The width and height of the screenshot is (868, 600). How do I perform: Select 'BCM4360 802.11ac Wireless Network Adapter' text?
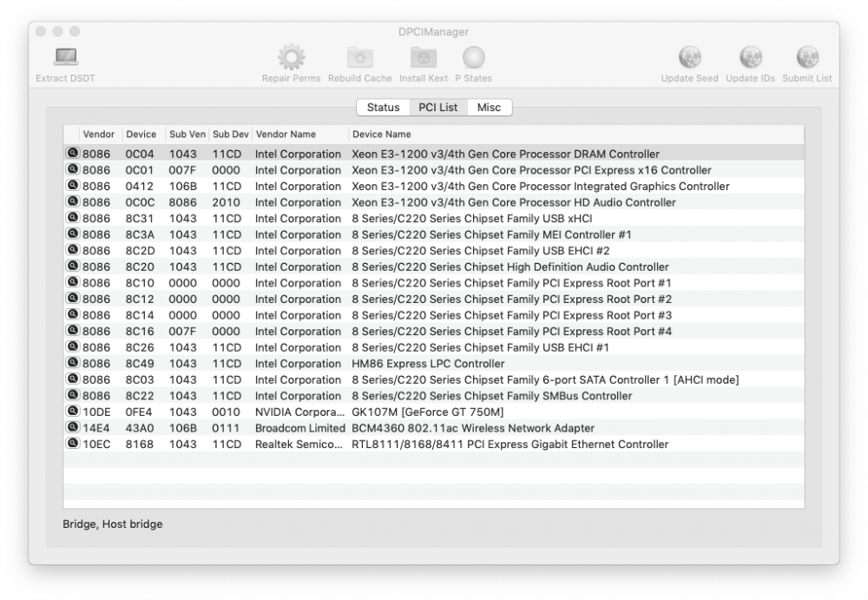point(473,428)
